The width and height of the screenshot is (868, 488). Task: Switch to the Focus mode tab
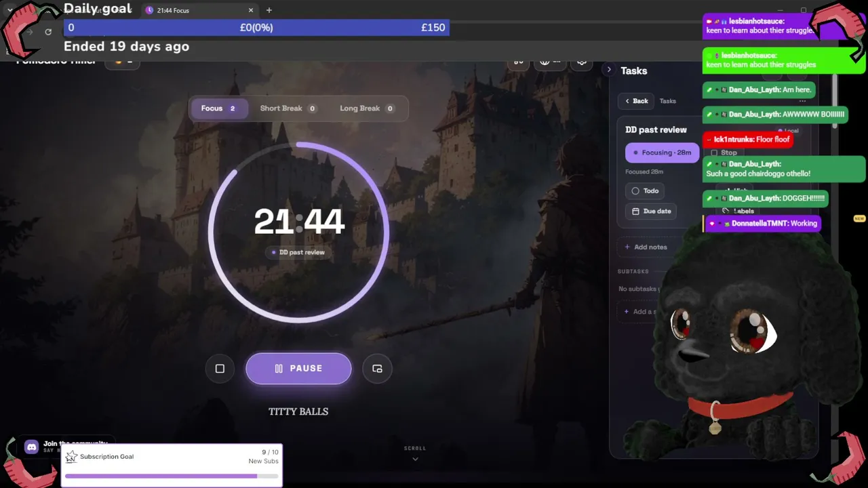point(218,108)
